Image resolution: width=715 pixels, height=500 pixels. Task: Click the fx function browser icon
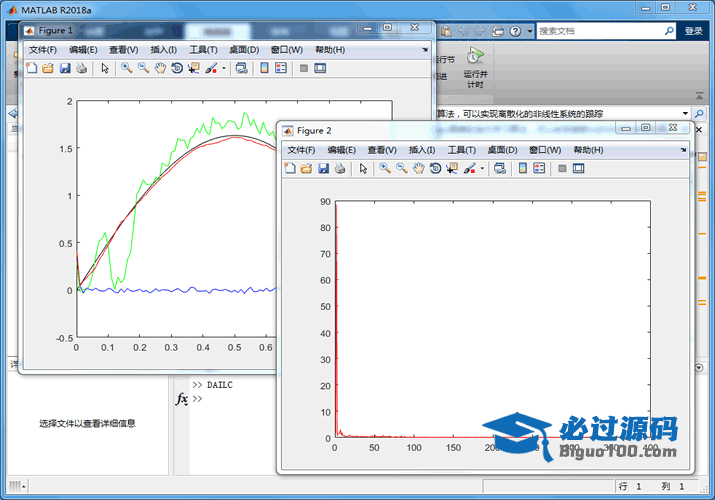182,399
